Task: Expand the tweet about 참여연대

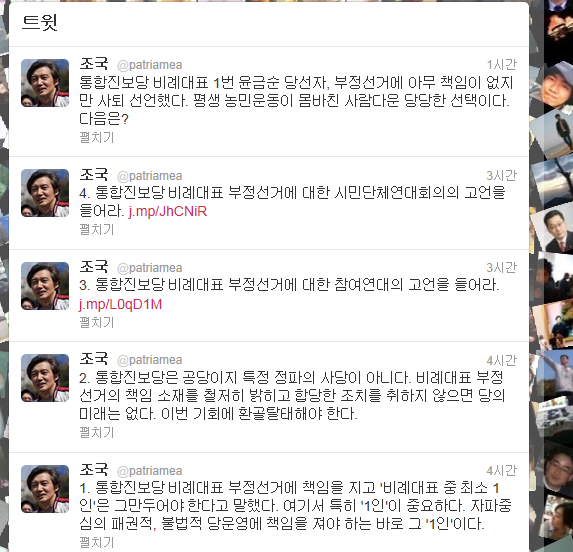Action: (x=97, y=322)
